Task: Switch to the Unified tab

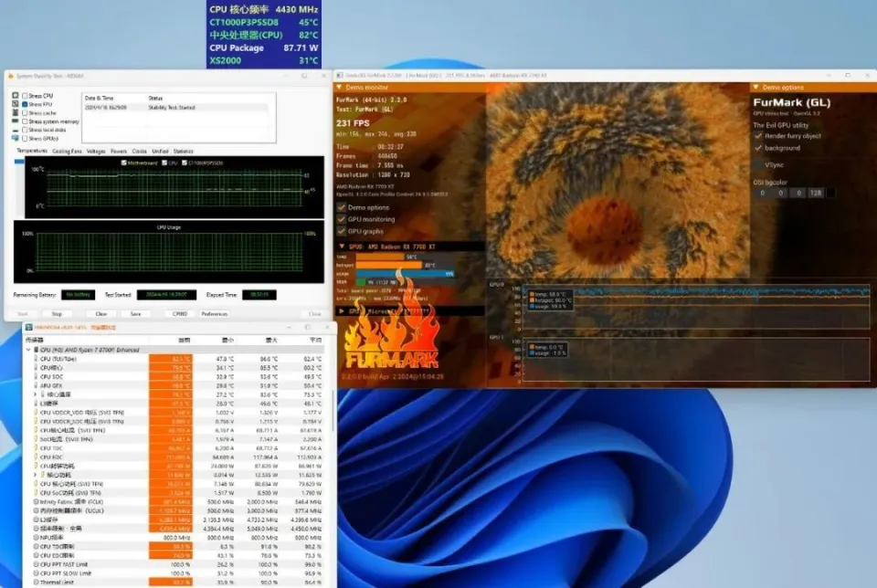Action: 160,151
